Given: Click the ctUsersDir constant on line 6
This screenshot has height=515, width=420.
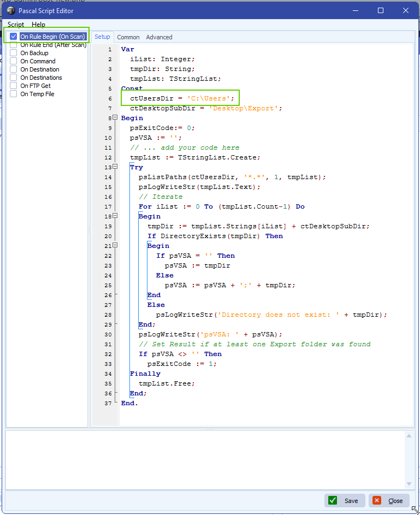Looking at the screenshot, I should click(x=151, y=98).
